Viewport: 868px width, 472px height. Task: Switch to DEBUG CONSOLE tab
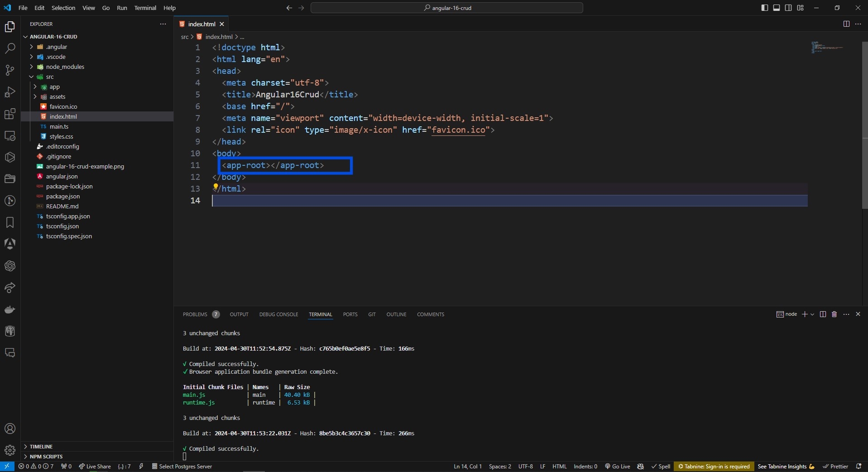278,314
